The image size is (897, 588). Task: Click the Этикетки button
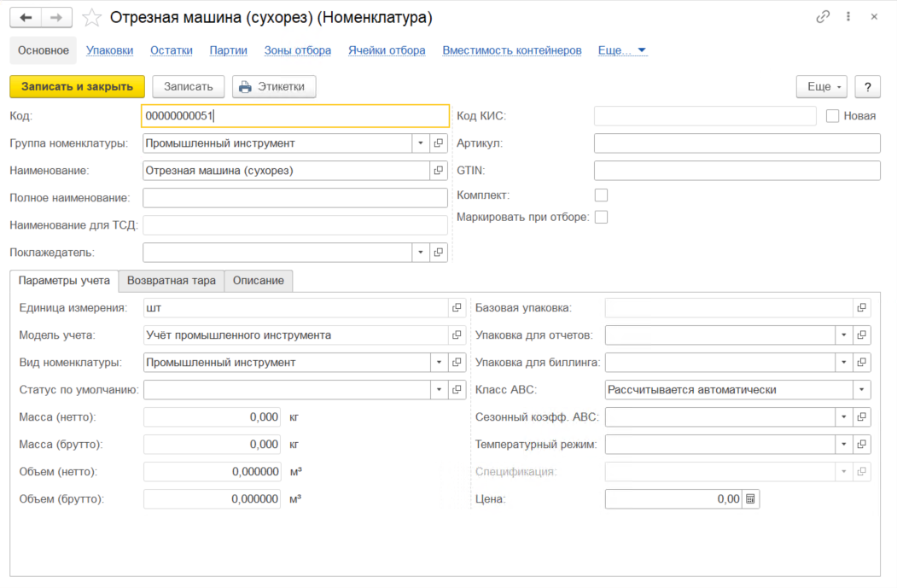click(x=274, y=86)
